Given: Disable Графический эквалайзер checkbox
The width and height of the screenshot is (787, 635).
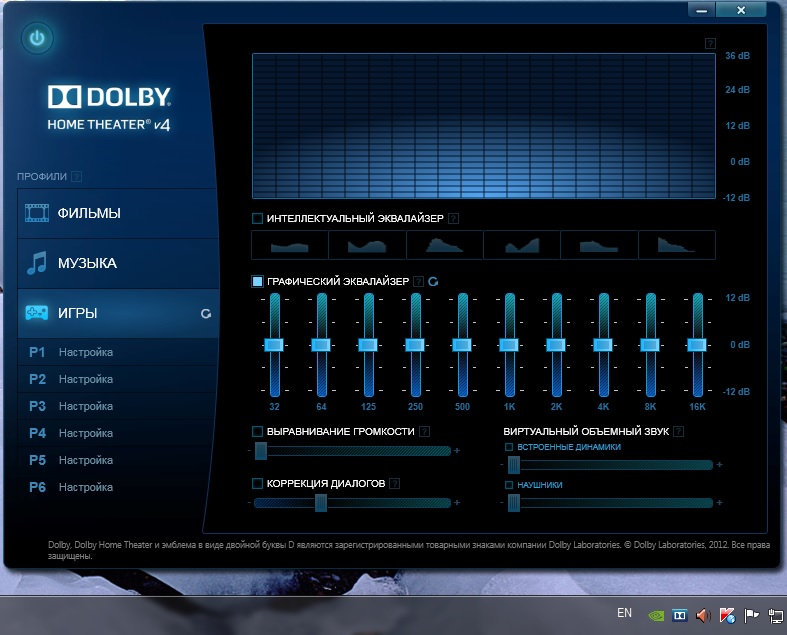Looking at the screenshot, I should pyautogui.click(x=257, y=281).
